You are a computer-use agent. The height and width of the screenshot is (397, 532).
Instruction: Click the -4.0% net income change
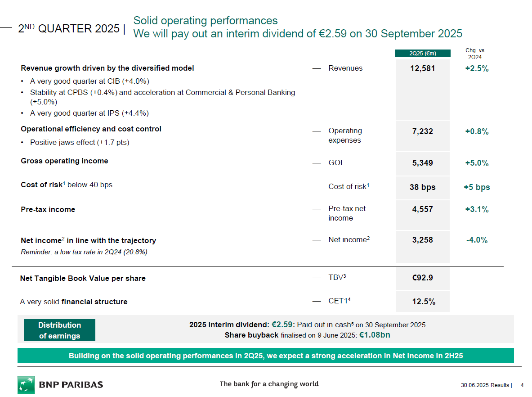(477, 240)
